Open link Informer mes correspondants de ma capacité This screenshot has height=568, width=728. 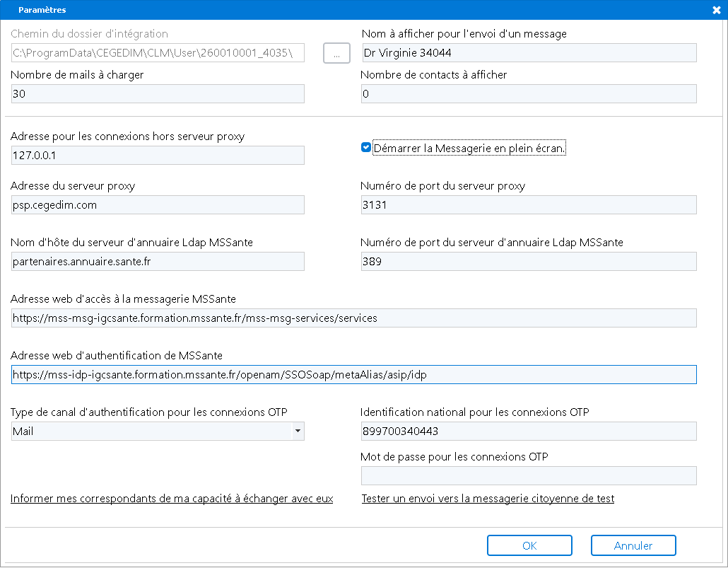(172, 499)
